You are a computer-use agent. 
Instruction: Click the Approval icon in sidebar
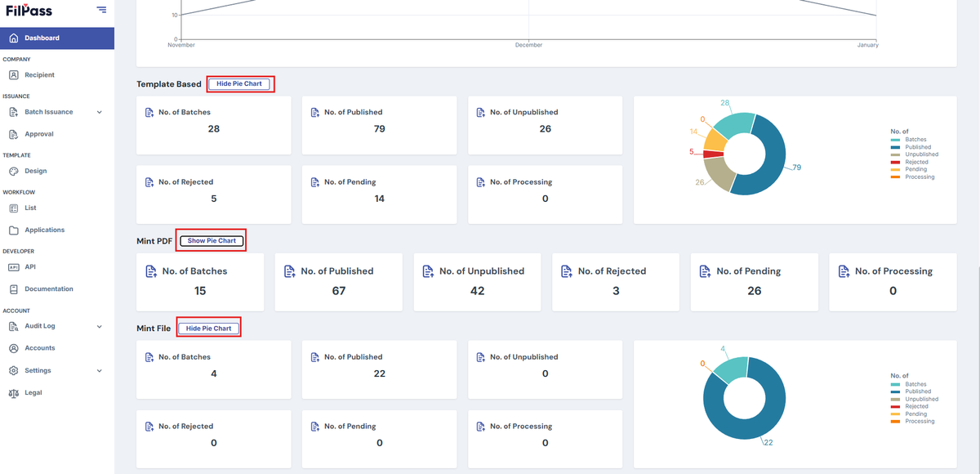pos(13,134)
